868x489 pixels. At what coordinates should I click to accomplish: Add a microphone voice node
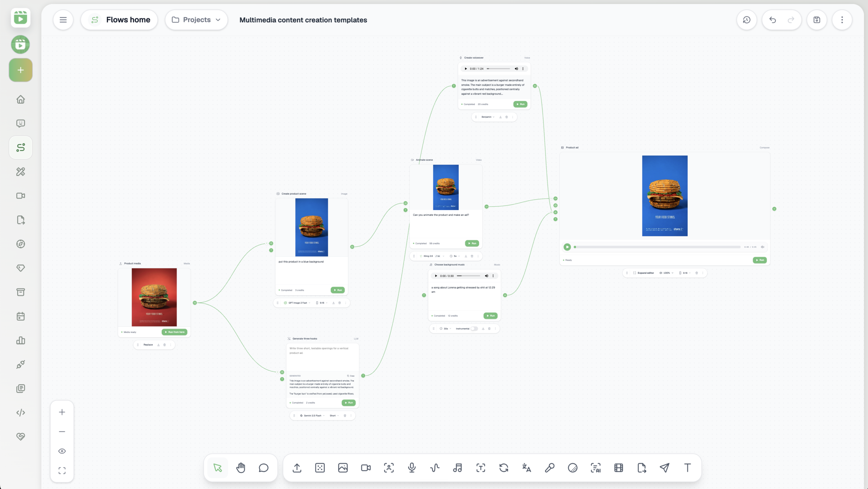[x=412, y=468]
